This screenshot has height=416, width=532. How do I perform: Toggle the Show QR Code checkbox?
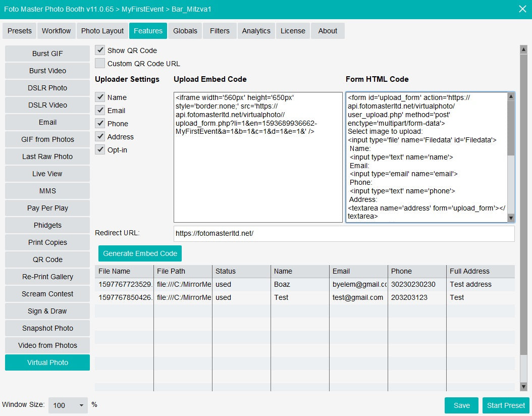(100, 50)
